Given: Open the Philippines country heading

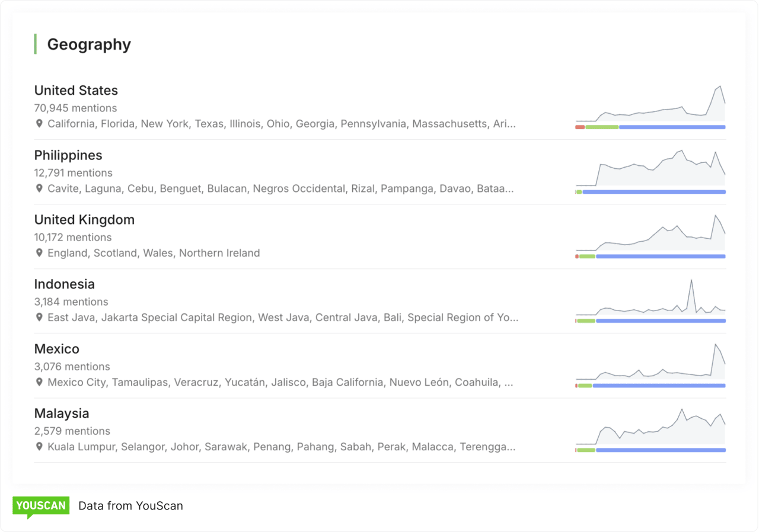Looking at the screenshot, I should coord(68,155).
